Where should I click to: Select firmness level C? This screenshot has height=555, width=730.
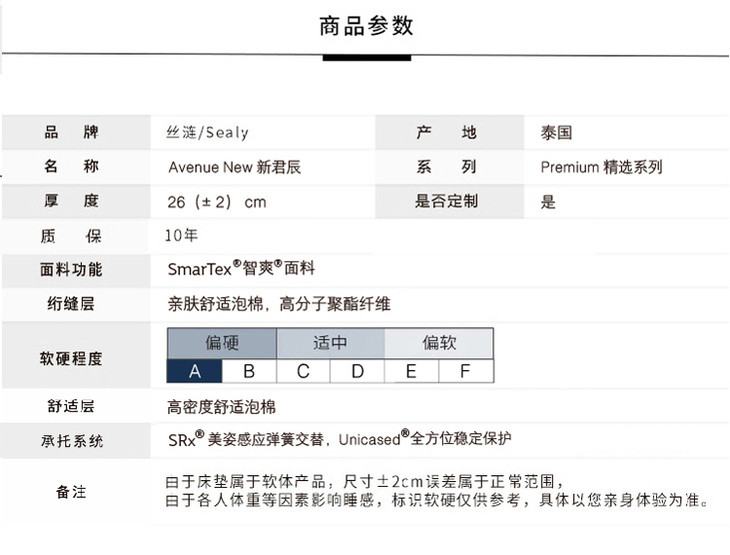click(303, 371)
